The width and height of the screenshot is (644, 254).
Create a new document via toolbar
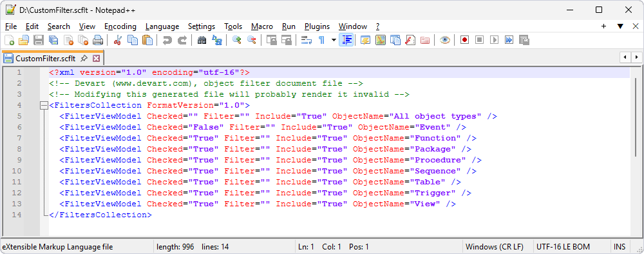pyautogui.click(x=9, y=40)
